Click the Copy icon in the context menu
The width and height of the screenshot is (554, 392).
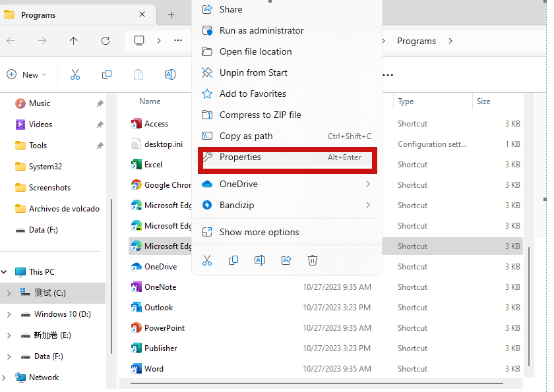click(233, 260)
